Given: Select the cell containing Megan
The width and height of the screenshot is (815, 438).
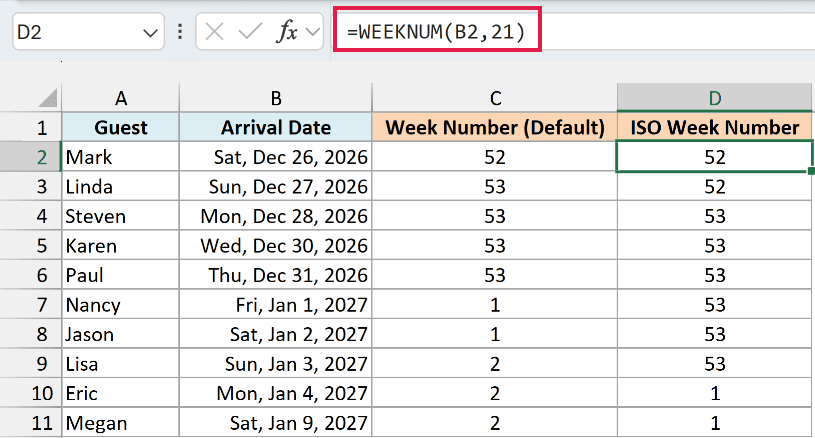Looking at the screenshot, I should coord(121,423).
